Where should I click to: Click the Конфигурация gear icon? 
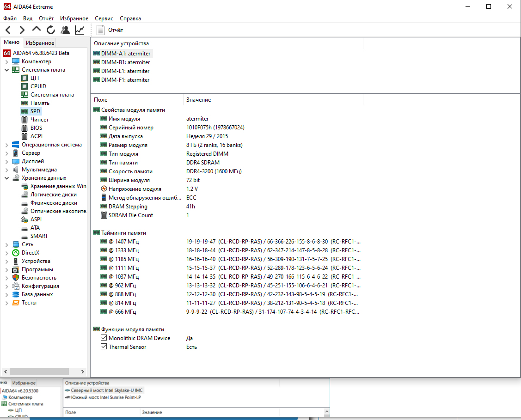coord(16,286)
